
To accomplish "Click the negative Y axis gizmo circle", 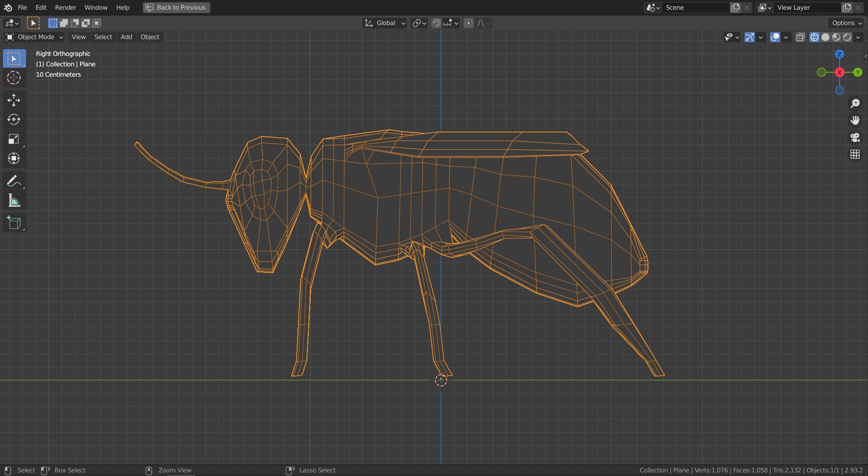I will (821, 72).
